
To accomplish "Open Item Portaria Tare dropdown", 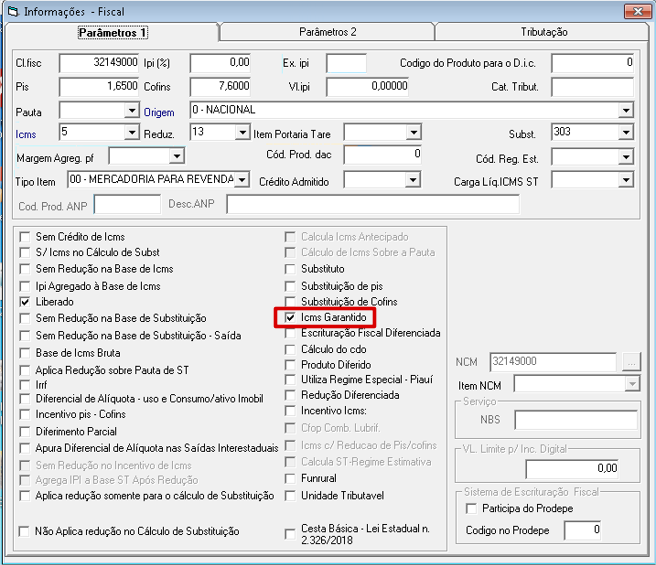I will 413,133.
